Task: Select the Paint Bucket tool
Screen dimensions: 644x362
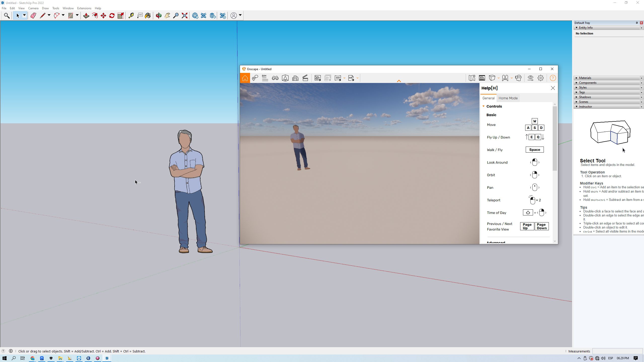Action: point(148,16)
